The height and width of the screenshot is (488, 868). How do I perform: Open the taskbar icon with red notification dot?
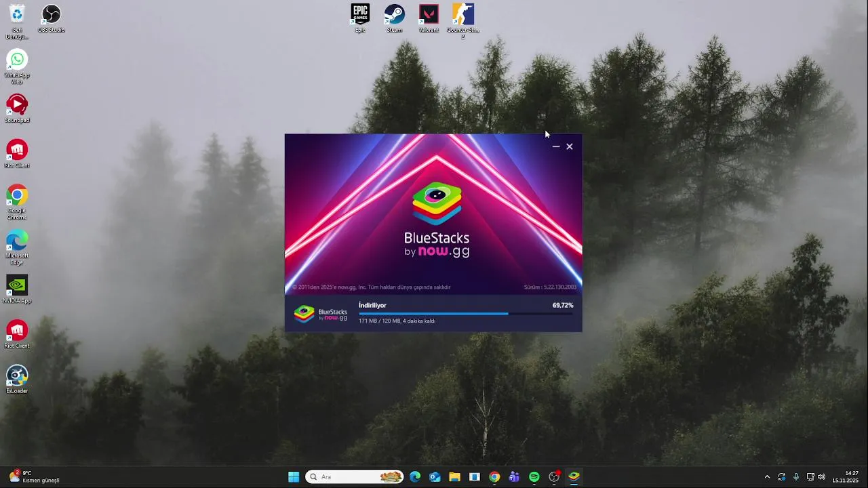[x=554, y=477]
